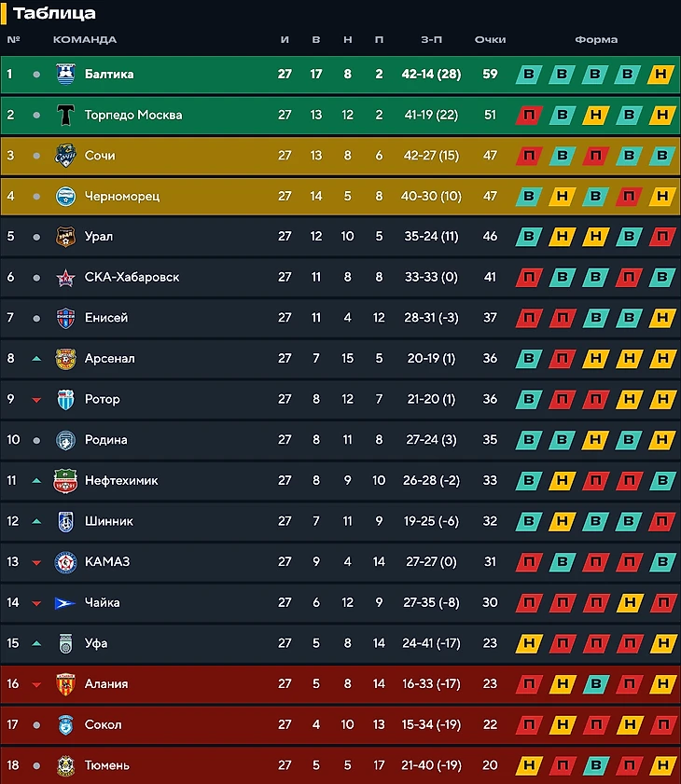Click the Урал team crest

pos(65,237)
